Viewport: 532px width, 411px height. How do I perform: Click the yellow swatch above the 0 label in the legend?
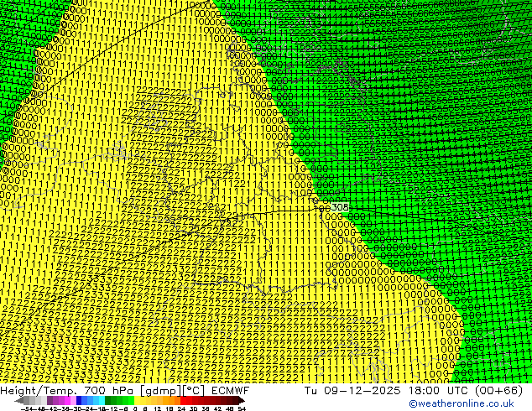138,401
